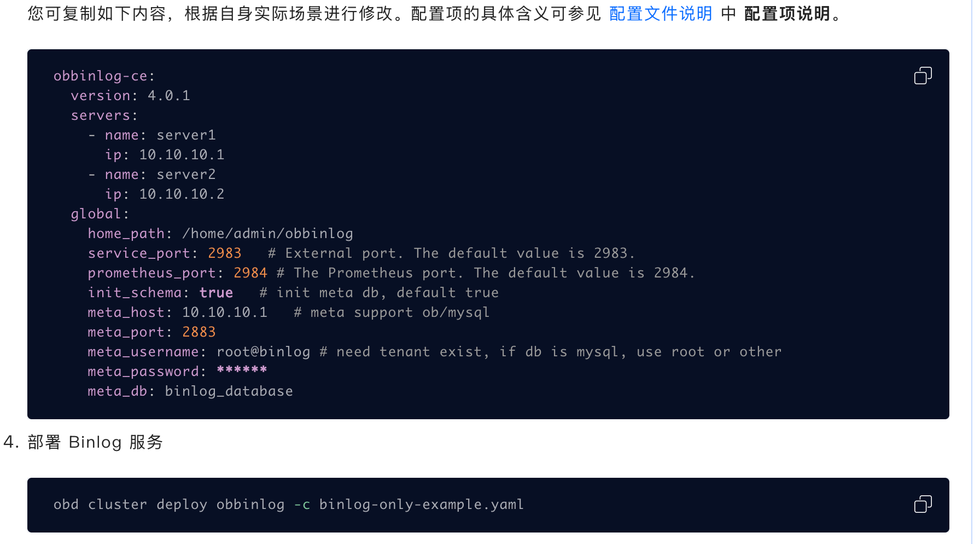Click the server2 name value
The height and width of the screenshot is (544, 980).
186,175
